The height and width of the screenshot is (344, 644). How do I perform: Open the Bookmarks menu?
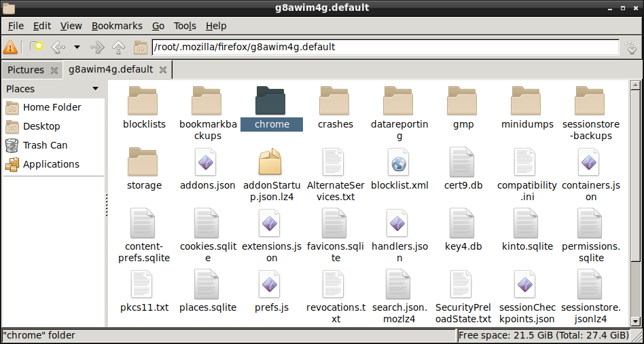[117, 26]
